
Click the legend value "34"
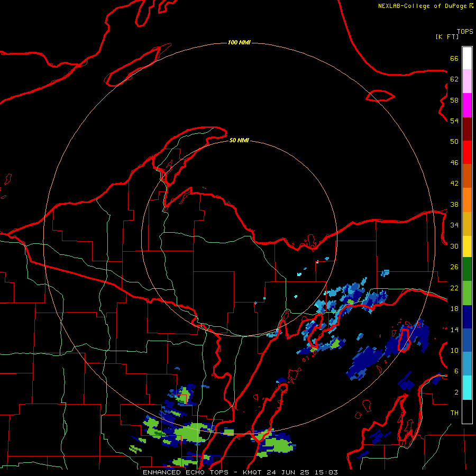click(454, 225)
